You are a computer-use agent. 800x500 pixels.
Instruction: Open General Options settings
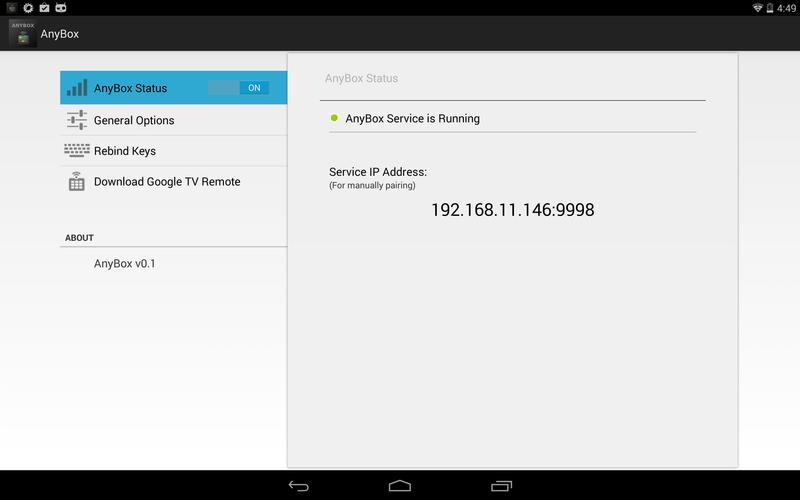pos(134,120)
